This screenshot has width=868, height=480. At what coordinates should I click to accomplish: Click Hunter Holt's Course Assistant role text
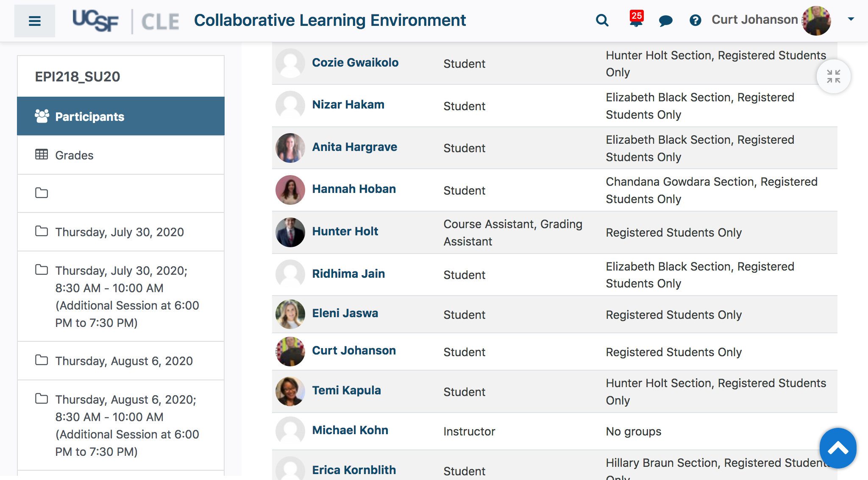(513, 233)
